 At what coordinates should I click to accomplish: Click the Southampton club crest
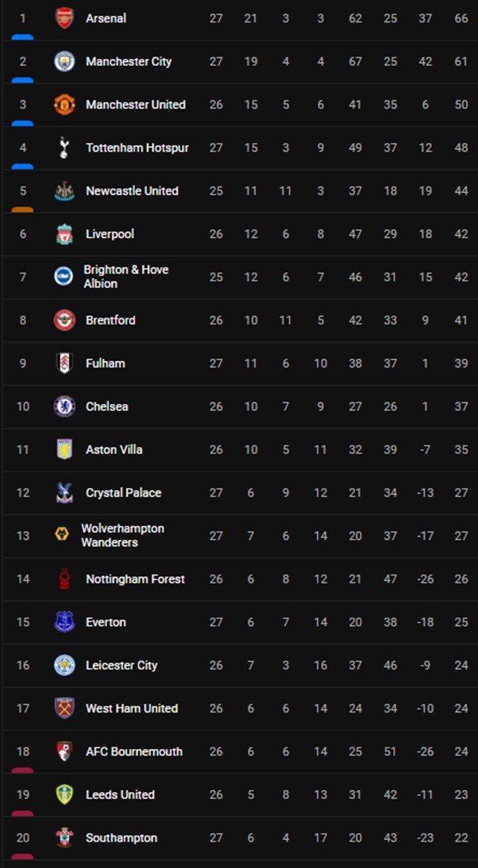click(64, 838)
